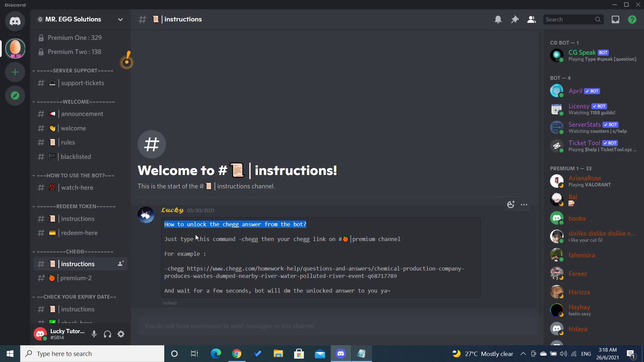Open Discord help question mark
The image size is (644, 362).
(x=632, y=19)
